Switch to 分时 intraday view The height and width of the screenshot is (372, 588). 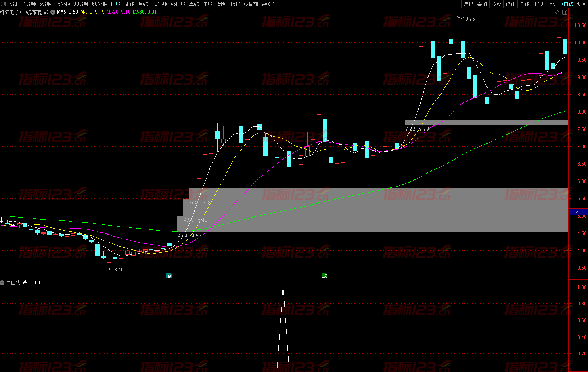click(x=15, y=4)
